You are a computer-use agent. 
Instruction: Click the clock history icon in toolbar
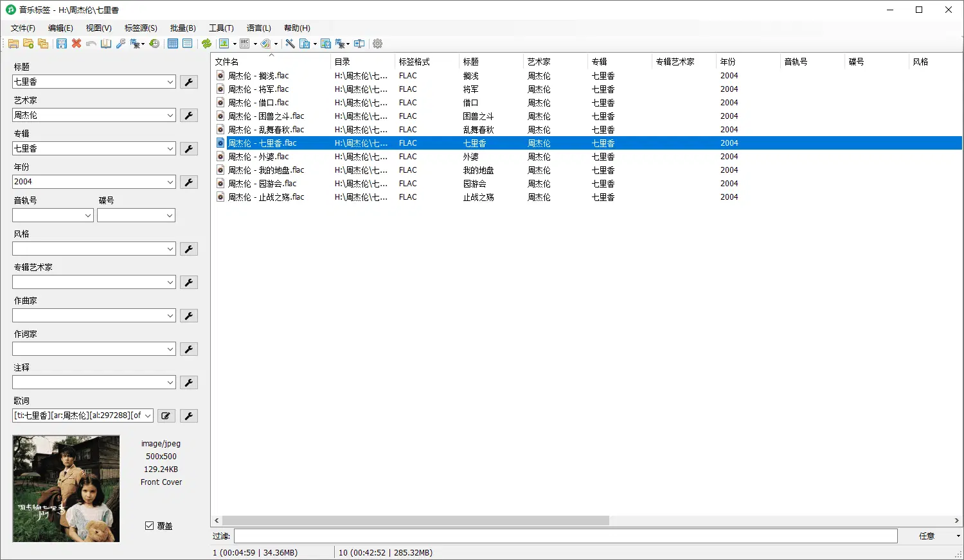(154, 44)
